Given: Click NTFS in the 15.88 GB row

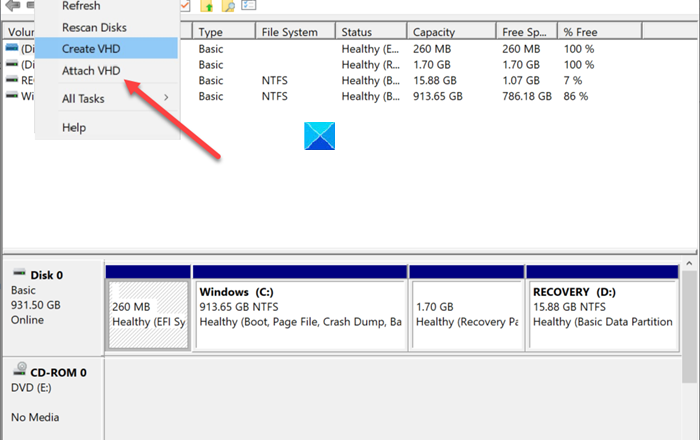Looking at the screenshot, I should click(275, 80).
